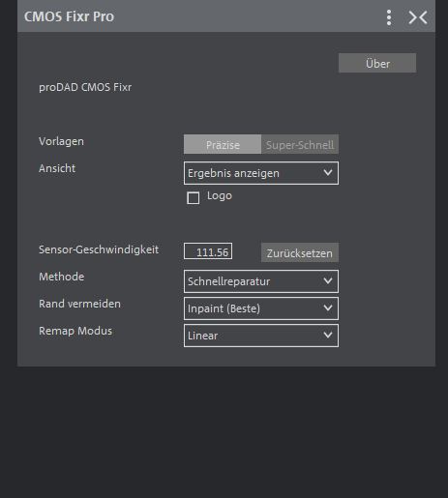Click the chevron arrow of Remap Modus dropdown
This screenshot has width=448, height=498.
(x=328, y=336)
